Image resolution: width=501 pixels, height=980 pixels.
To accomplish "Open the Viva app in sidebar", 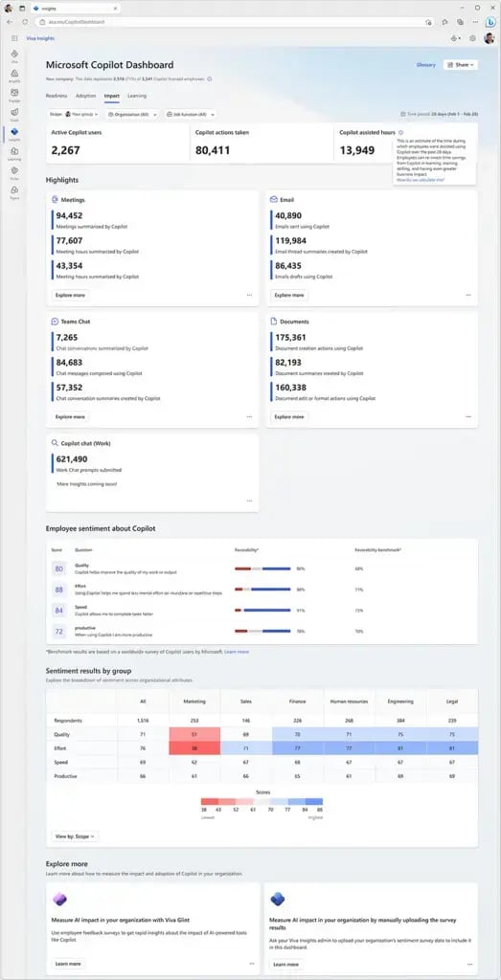I will [x=14, y=56].
